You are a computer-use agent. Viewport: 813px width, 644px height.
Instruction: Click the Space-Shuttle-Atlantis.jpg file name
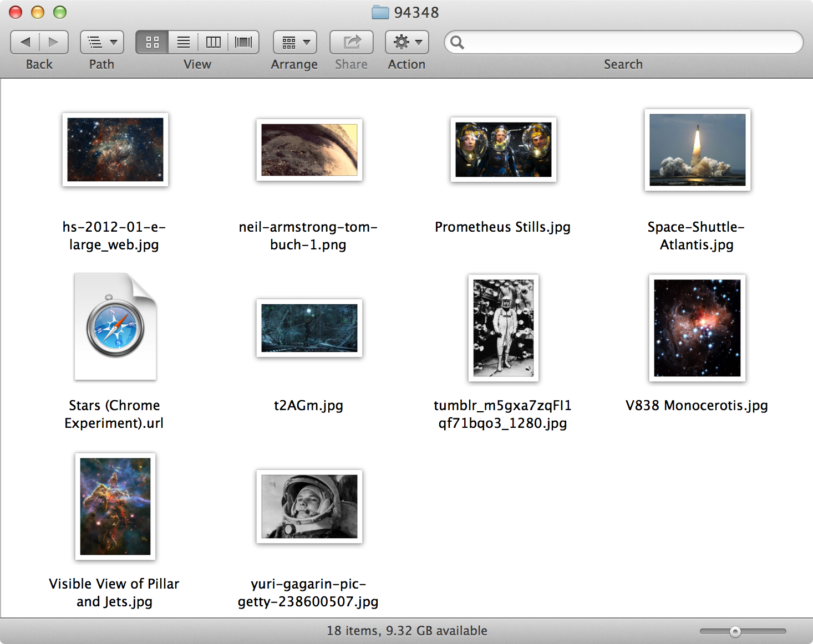tap(697, 236)
